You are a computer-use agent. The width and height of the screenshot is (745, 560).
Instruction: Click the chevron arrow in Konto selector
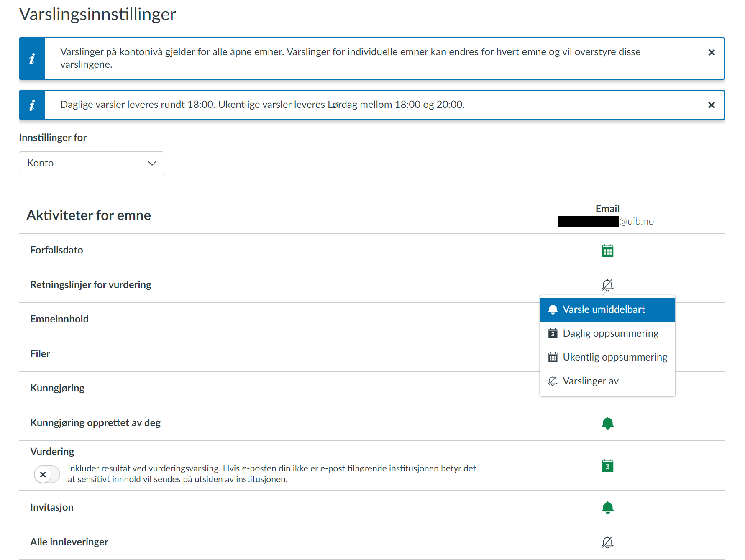[x=152, y=163]
